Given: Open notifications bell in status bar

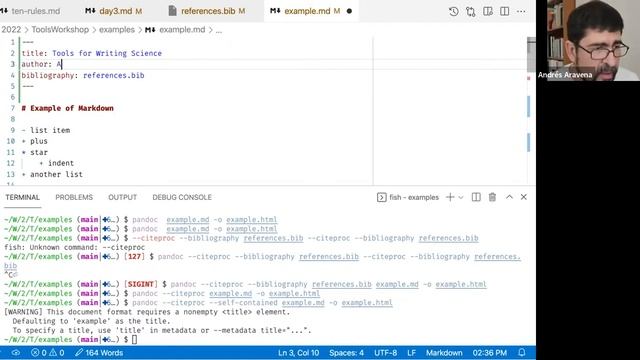Looking at the screenshot, I should pyautogui.click(x=522, y=353).
